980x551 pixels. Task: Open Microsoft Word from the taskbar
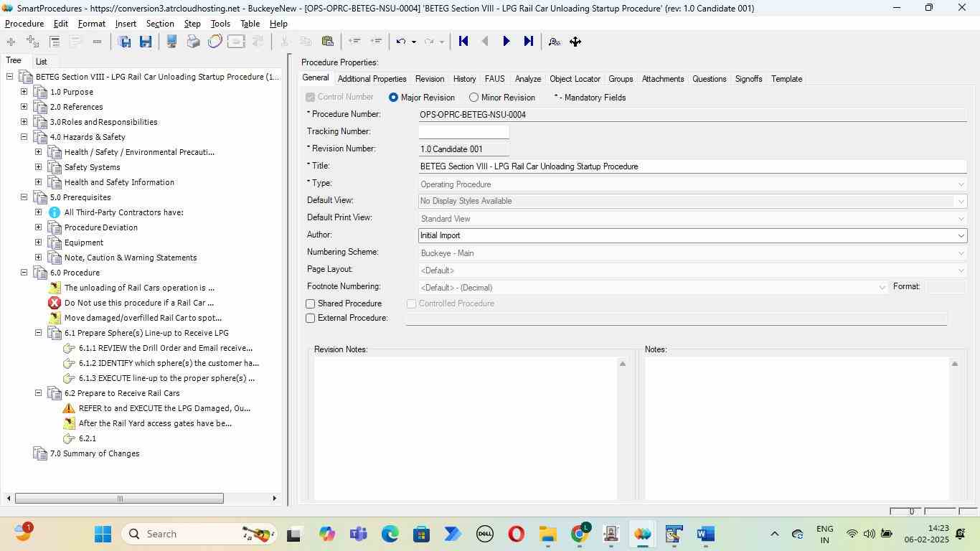705,534
